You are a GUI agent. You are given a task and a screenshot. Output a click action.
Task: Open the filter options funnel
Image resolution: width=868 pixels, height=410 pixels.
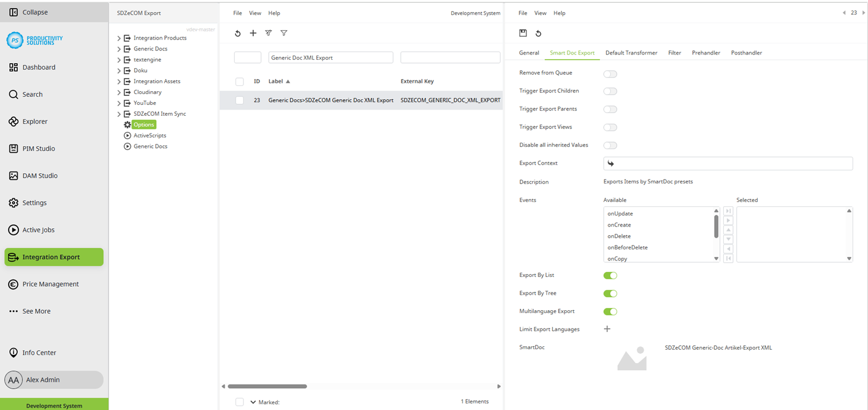pyautogui.click(x=284, y=33)
